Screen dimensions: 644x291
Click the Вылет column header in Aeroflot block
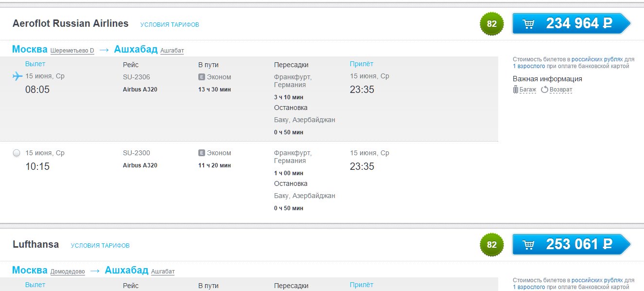35,64
